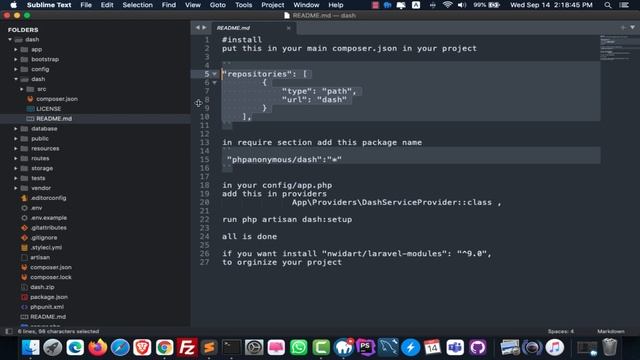Click the Sublime Text dock icon
The image size is (640, 360).
pyautogui.click(x=209, y=348)
